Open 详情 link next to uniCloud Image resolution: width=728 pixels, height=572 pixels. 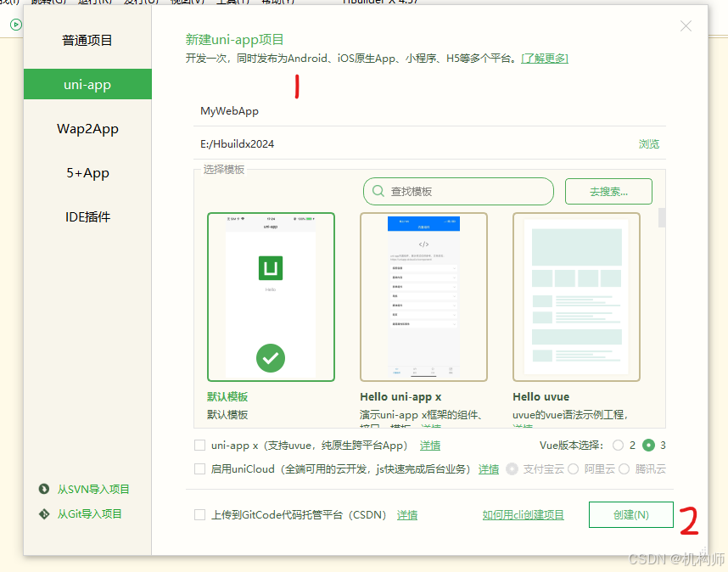[x=489, y=469]
